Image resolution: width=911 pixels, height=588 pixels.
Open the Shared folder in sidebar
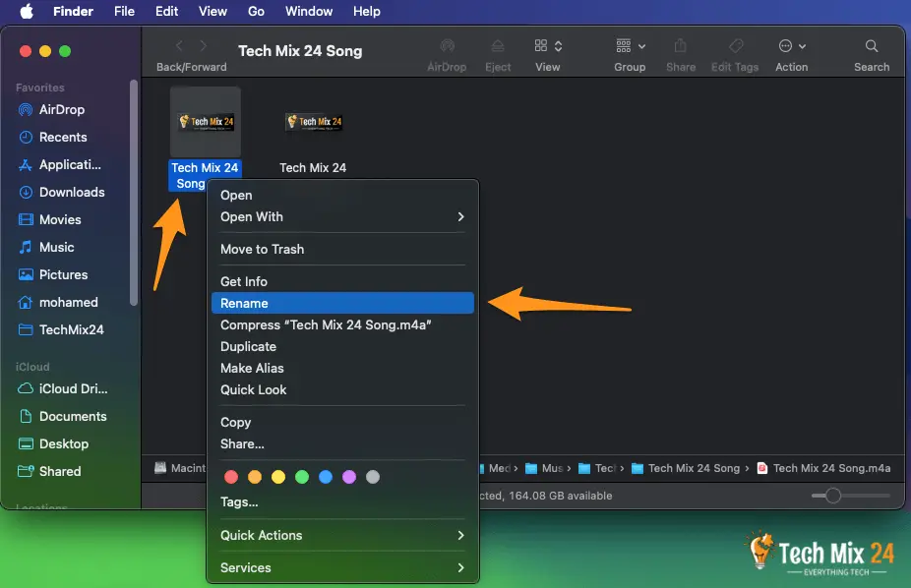(x=49, y=471)
